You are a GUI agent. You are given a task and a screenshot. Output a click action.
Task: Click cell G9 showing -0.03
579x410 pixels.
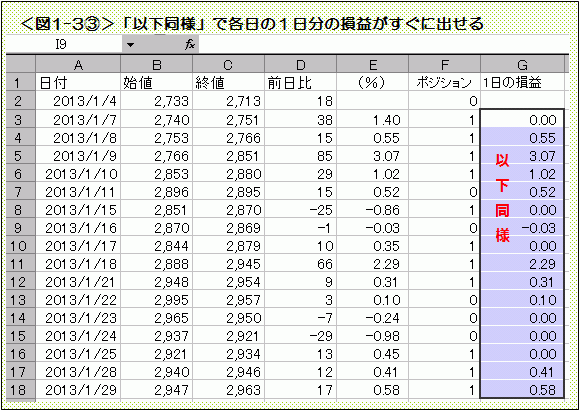tap(522, 228)
